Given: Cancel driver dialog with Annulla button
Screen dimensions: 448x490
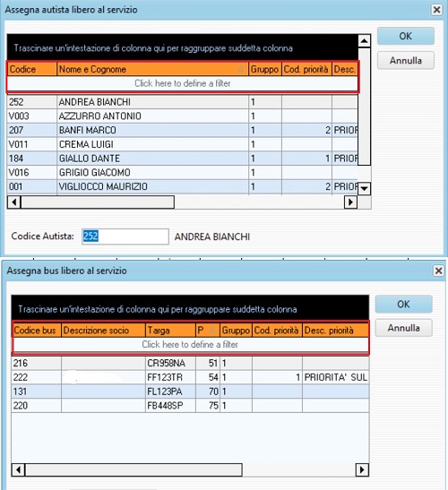Looking at the screenshot, I should tap(406, 60).
